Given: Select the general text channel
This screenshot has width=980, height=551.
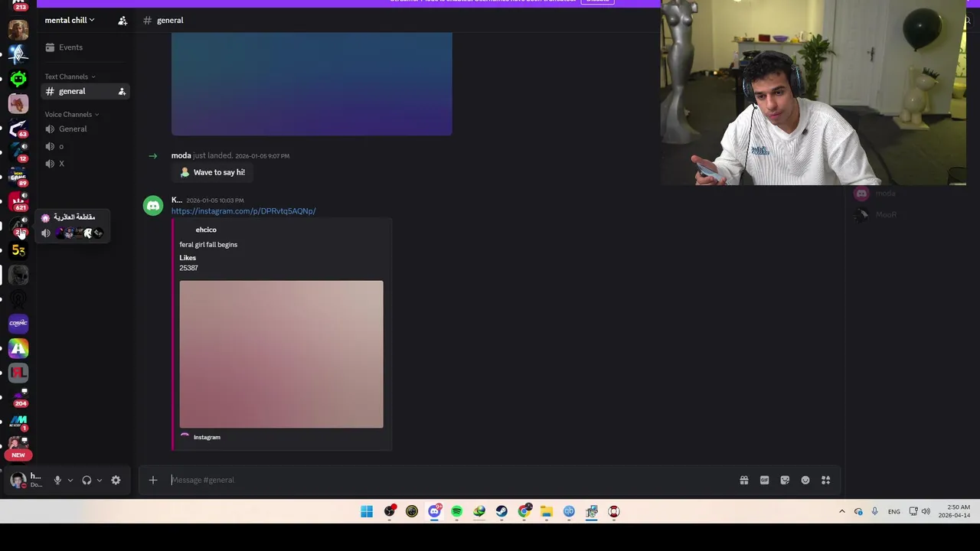Looking at the screenshot, I should click(x=72, y=92).
